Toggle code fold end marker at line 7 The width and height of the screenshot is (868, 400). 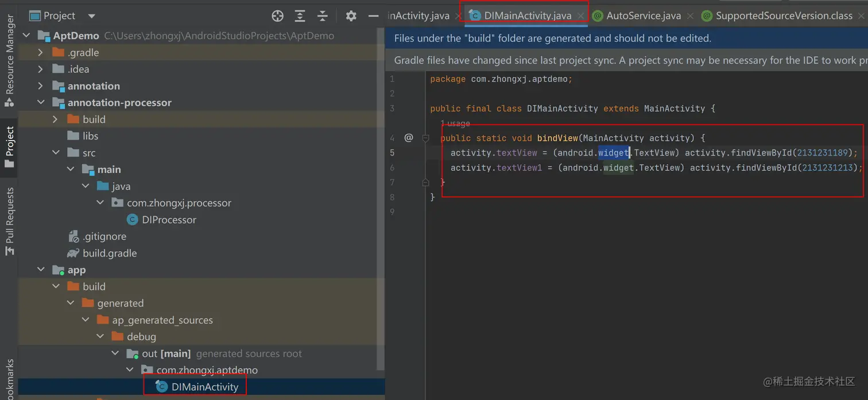pyautogui.click(x=425, y=182)
